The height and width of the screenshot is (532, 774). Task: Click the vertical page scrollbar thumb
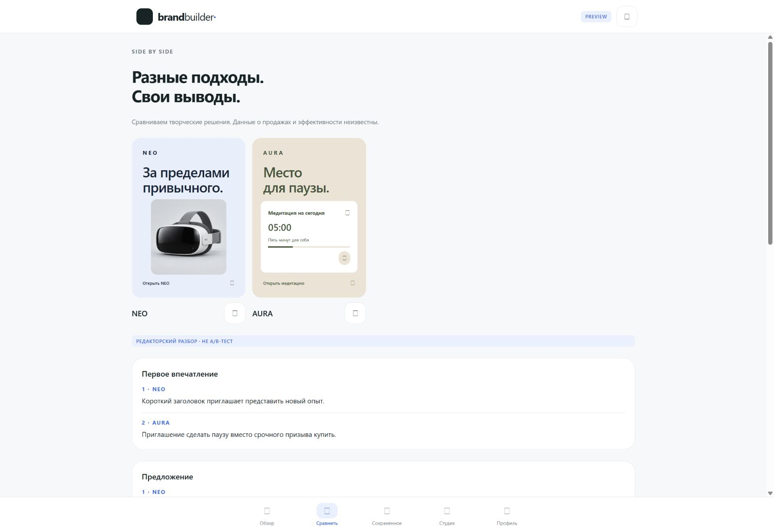(x=770, y=143)
